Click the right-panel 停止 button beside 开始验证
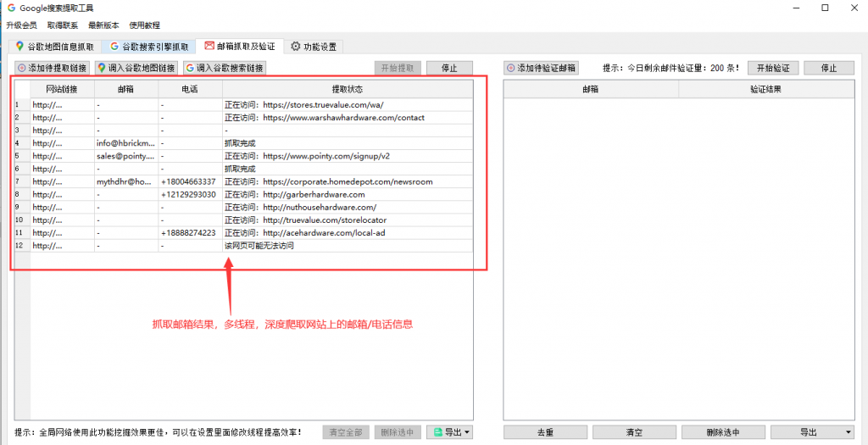The image size is (868, 445). coord(829,68)
